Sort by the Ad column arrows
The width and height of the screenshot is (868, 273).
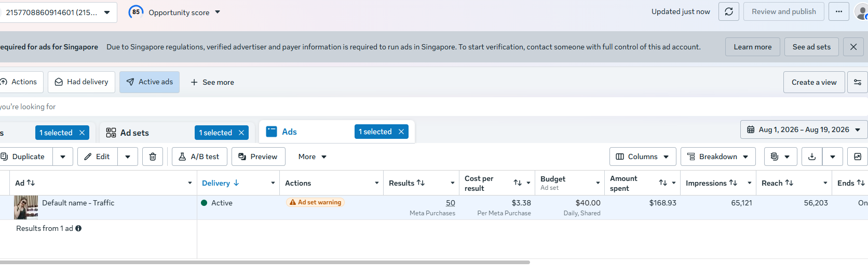click(x=31, y=183)
